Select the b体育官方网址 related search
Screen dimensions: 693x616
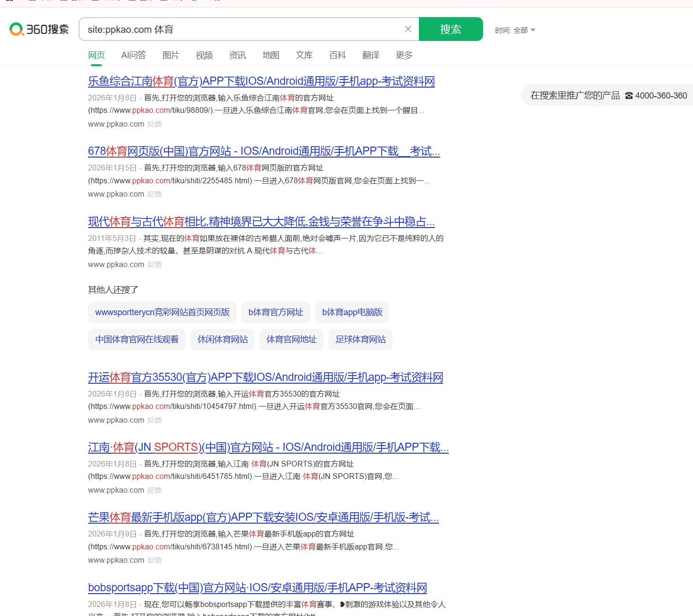coord(276,312)
